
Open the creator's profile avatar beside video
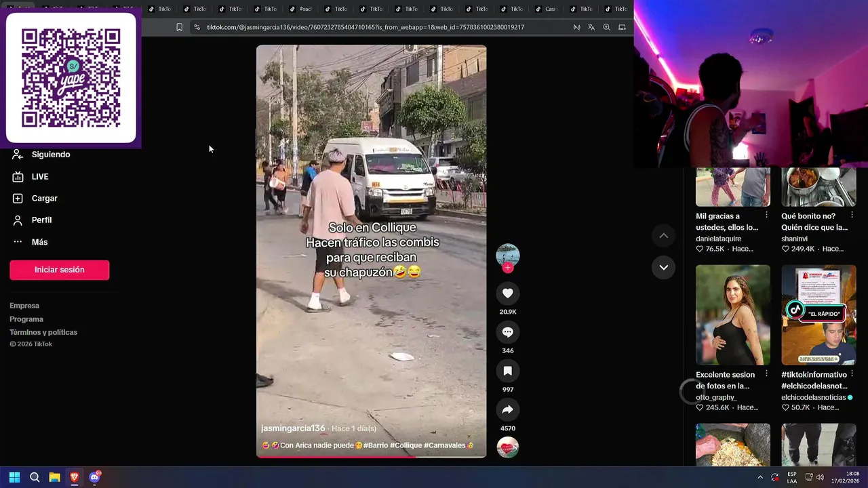pos(507,255)
